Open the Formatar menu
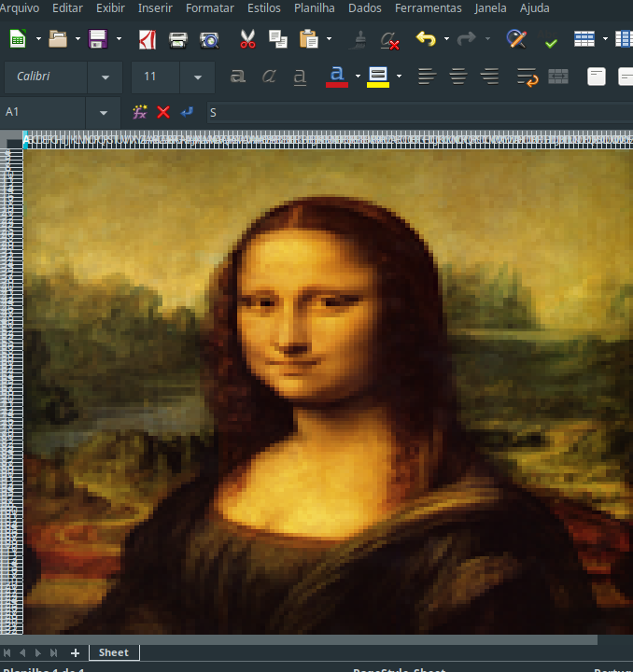The image size is (633, 672). point(209,8)
